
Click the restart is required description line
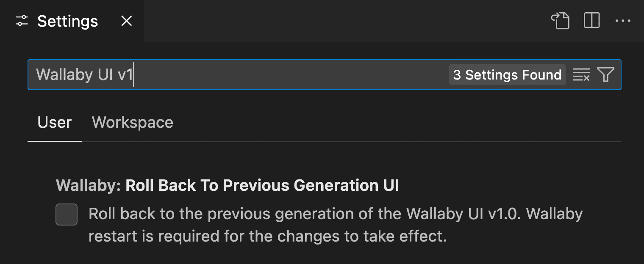pyautogui.click(x=268, y=236)
